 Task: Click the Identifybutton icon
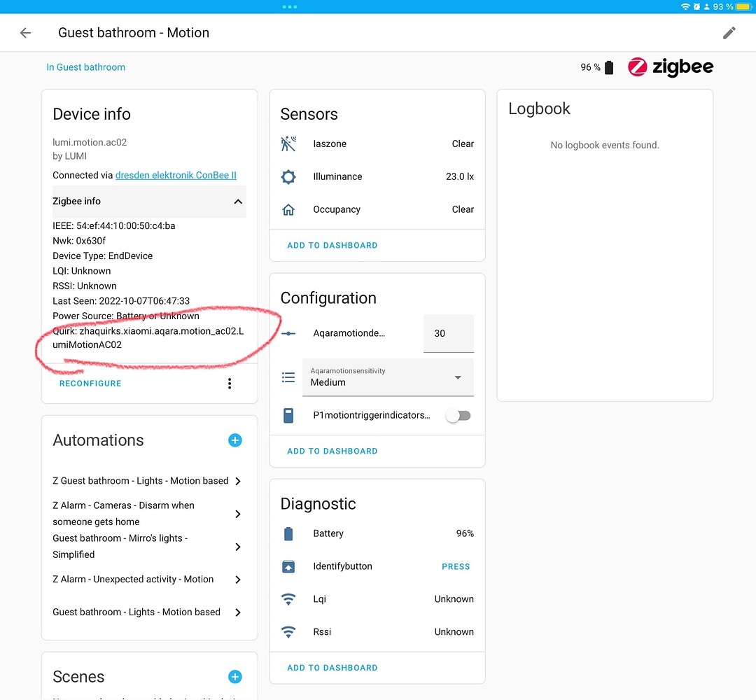tap(288, 566)
